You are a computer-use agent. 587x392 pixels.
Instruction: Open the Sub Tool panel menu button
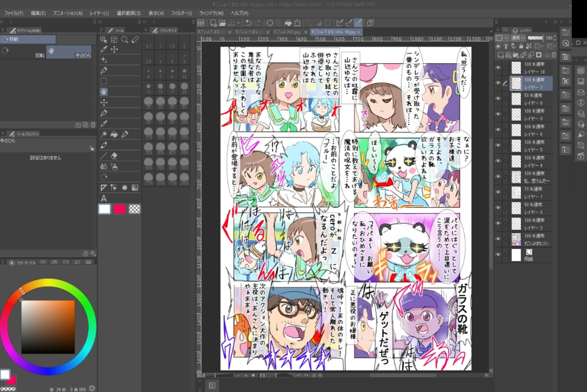click(4, 30)
